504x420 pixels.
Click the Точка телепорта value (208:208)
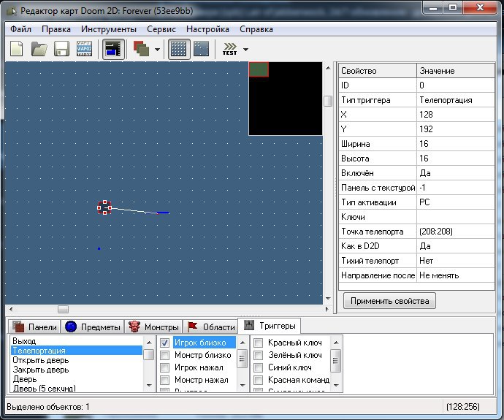(456, 232)
